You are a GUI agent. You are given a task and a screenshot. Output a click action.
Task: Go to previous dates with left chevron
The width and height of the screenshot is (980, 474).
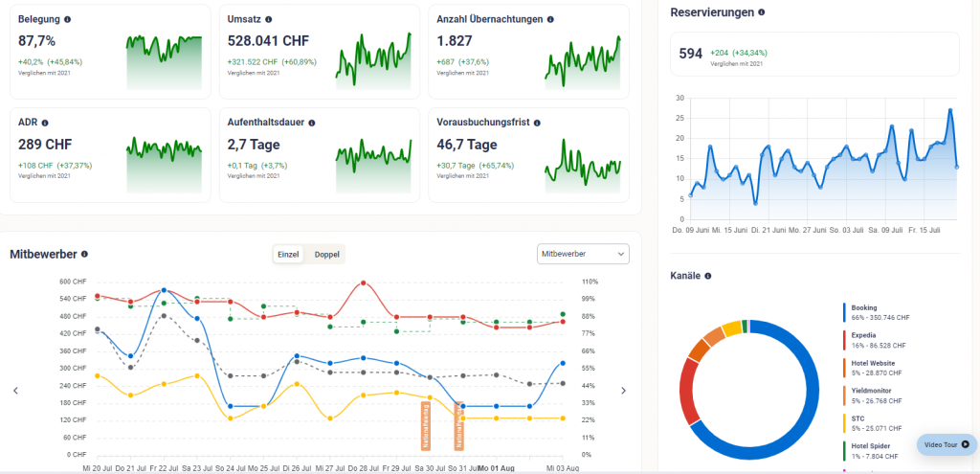tap(15, 391)
